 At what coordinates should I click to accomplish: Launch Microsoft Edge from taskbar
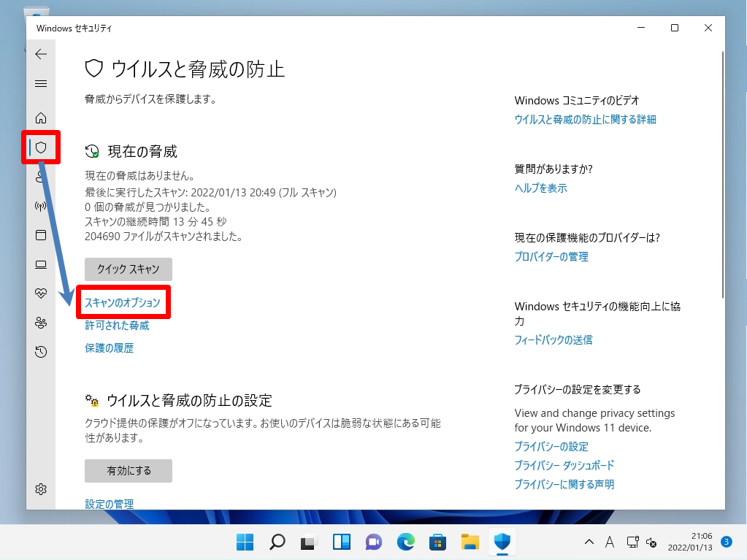405,542
